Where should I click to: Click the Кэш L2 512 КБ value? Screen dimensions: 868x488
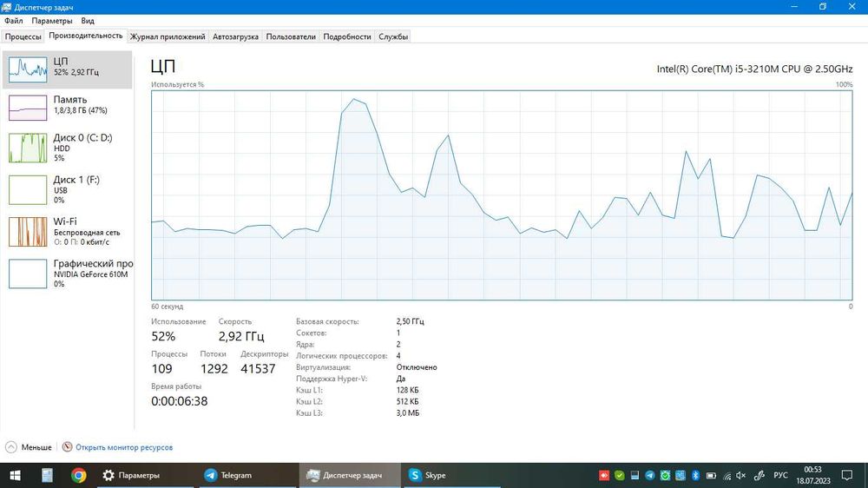click(x=407, y=401)
